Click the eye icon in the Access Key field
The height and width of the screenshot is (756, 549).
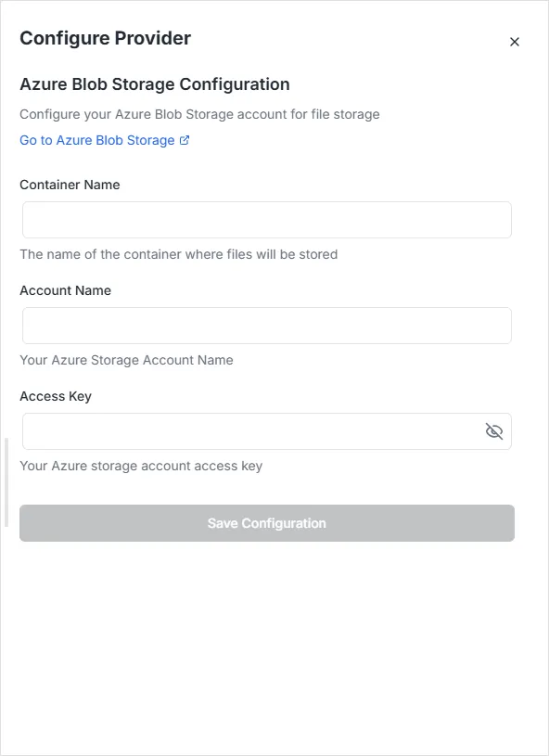point(492,430)
